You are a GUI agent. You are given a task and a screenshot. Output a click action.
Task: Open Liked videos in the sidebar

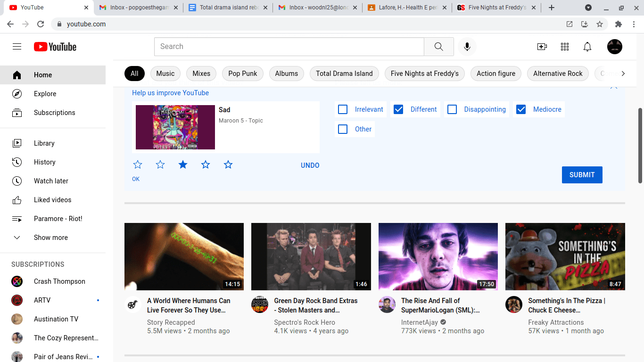click(x=53, y=200)
